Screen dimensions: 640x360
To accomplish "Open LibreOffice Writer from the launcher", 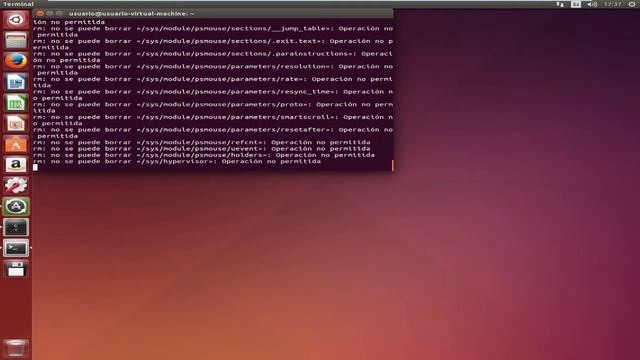I will pyautogui.click(x=16, y=82).
